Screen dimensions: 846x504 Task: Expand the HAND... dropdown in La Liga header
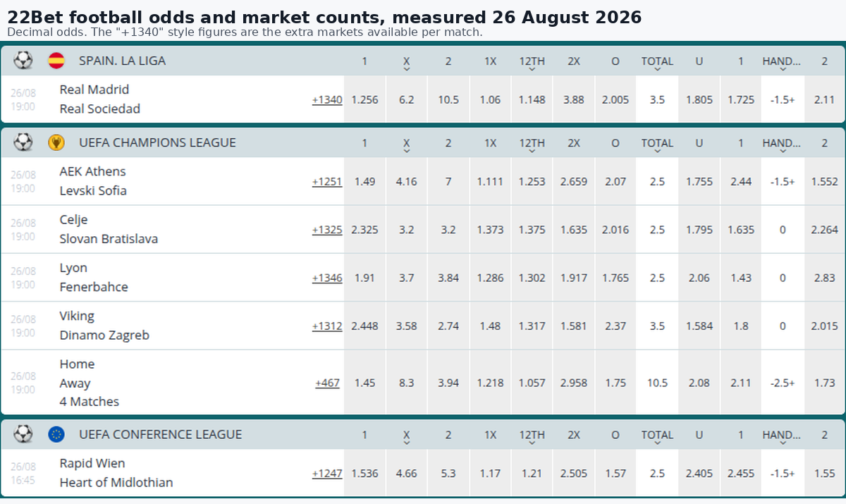pos(782,69)
